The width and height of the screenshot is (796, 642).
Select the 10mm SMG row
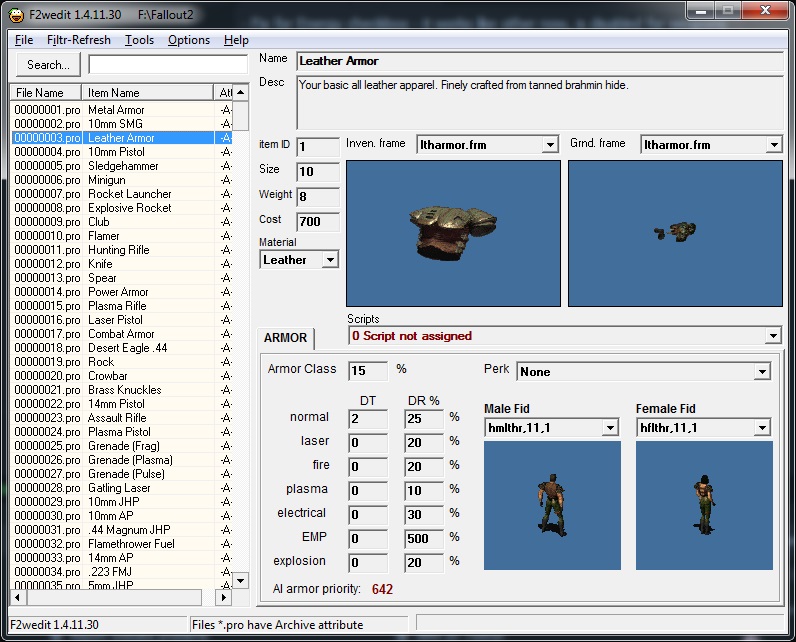click(x=122, y=124)
